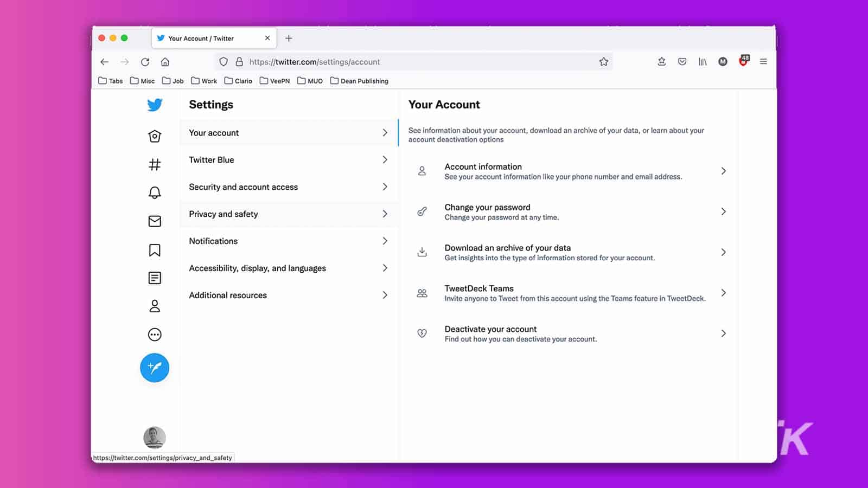Screen dimensions: 868x488
Task: Select Accessibility, display, and languages
Action: 289,268
